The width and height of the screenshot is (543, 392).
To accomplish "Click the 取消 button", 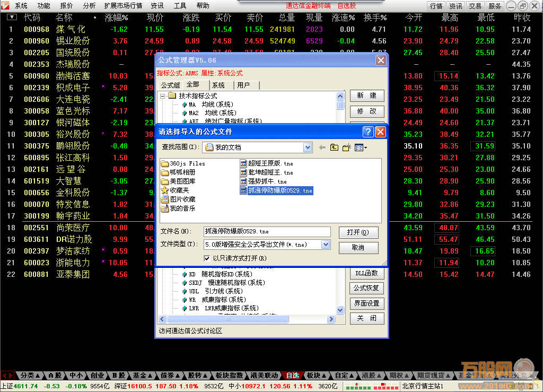I will coord(358,248).
